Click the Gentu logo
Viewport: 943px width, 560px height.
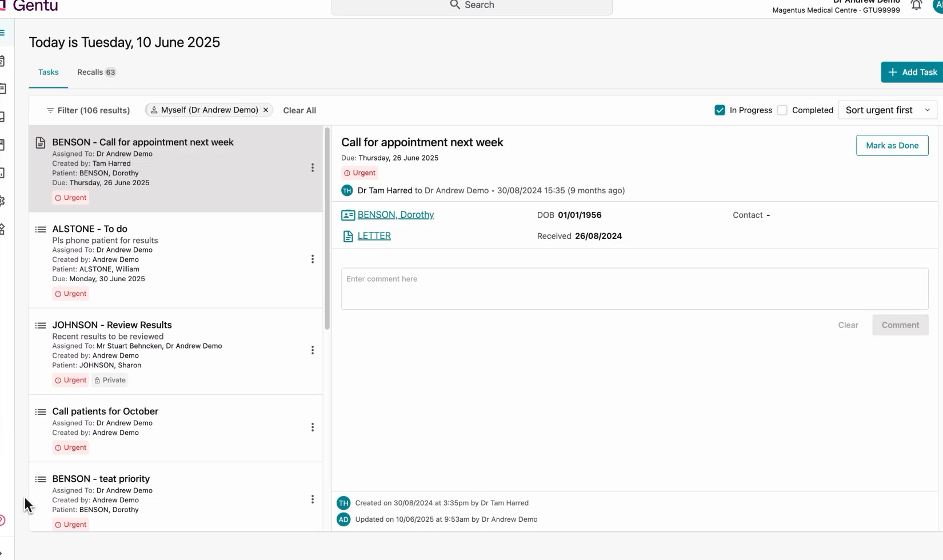point(29,6)
